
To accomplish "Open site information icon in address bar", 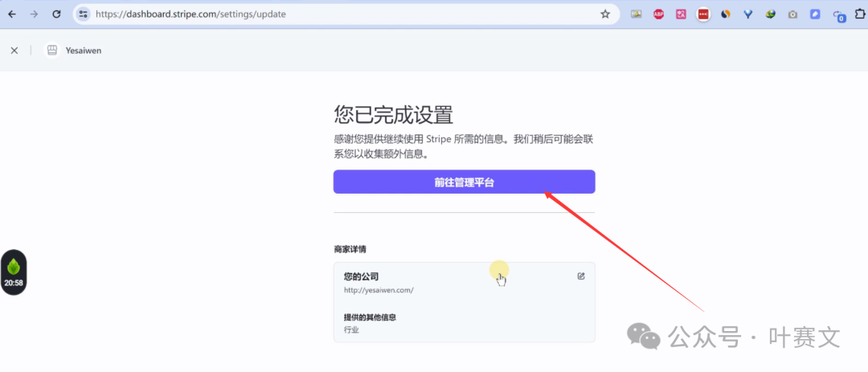I will coord(84,14).
